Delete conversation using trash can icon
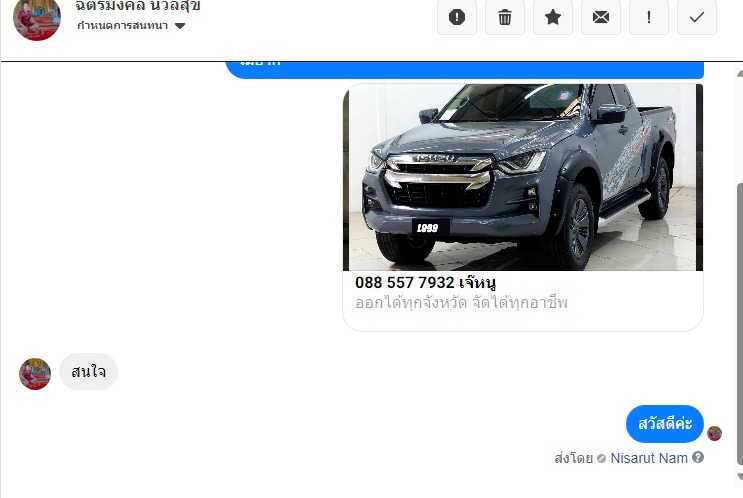This screenshot has width=743, height=498. pos(505,18)
